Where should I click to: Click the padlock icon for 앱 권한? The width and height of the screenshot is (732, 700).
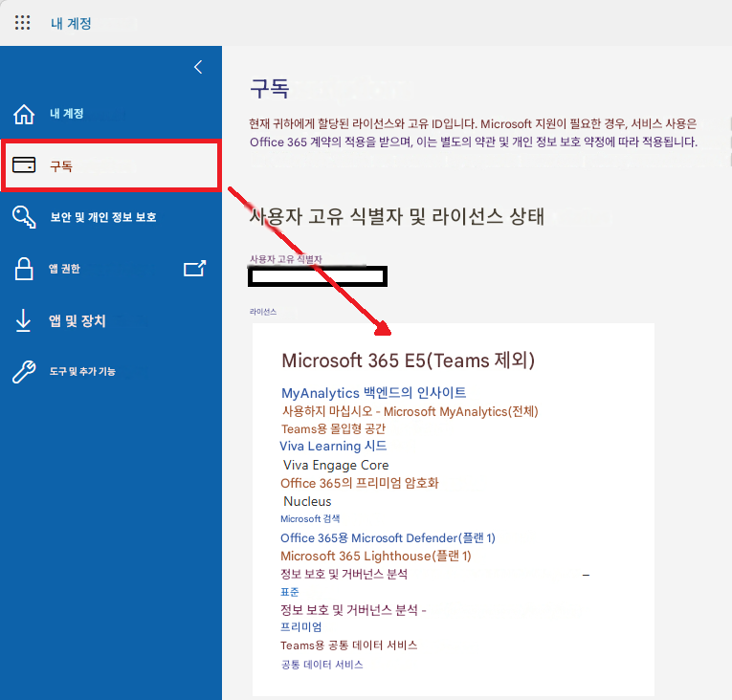(x=24, y=269)
